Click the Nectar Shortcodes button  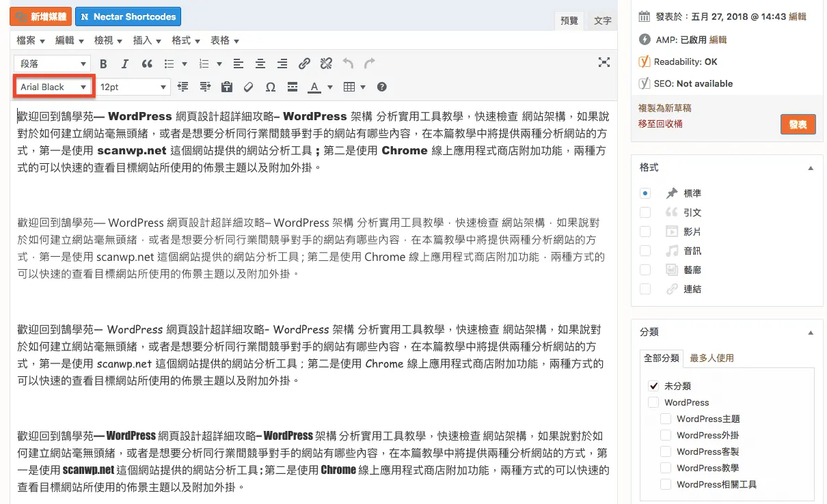tap(128, 16)
